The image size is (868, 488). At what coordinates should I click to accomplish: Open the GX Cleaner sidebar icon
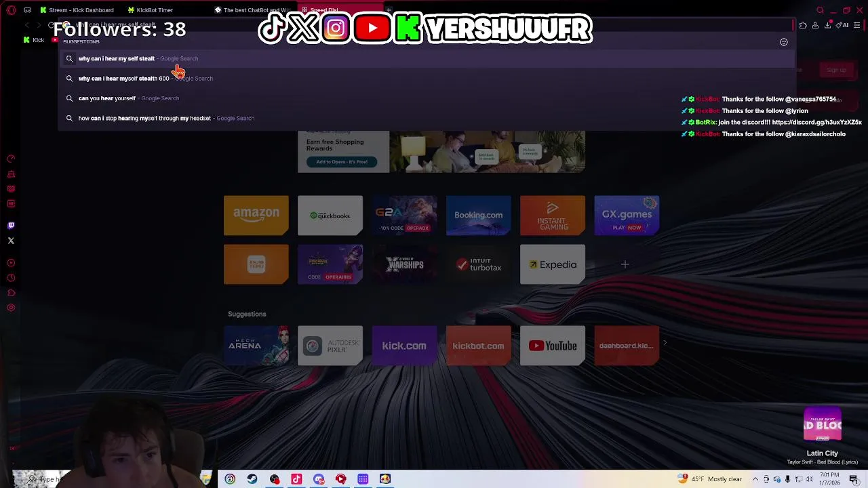coord(11,174)
